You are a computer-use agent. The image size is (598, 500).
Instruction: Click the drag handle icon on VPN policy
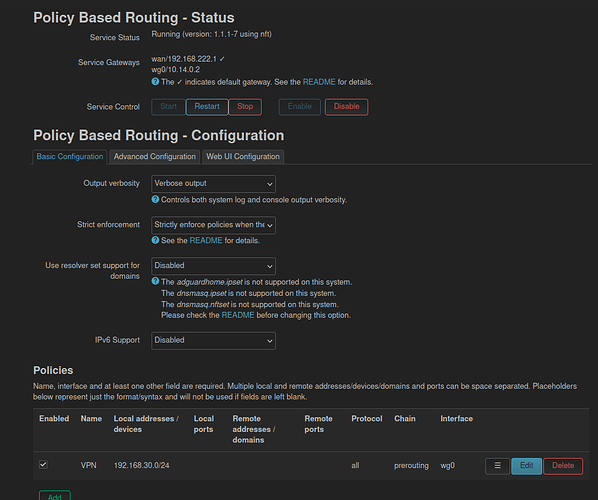coord(497,466)
